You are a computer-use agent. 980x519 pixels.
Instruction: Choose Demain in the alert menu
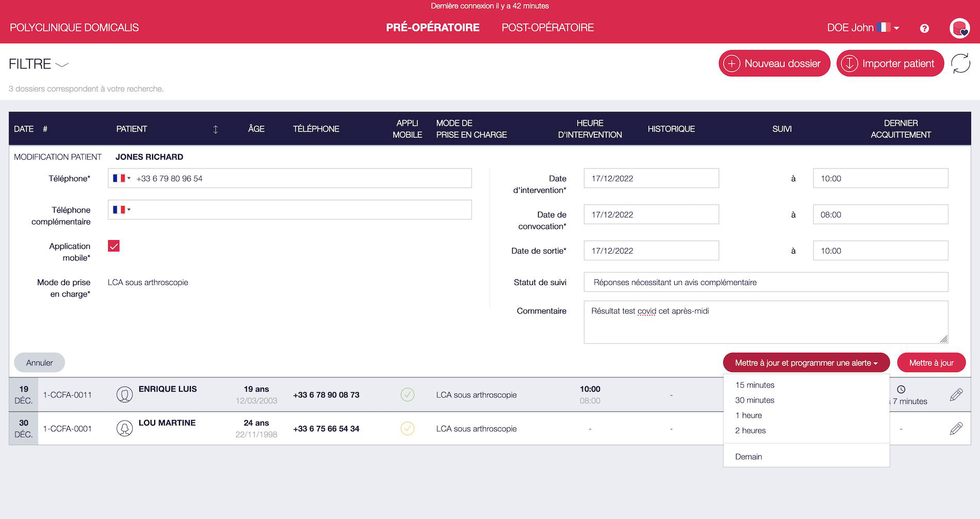click(748, 457)
